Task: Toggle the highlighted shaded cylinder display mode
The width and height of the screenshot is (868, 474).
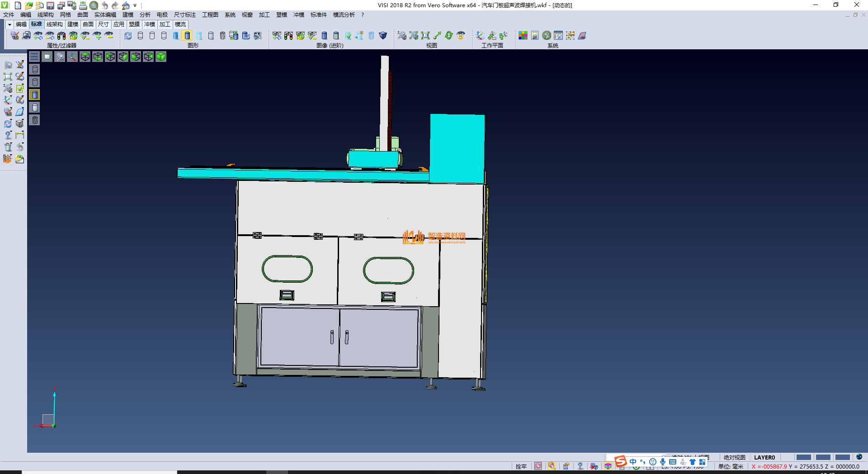Action: (187, 35)
